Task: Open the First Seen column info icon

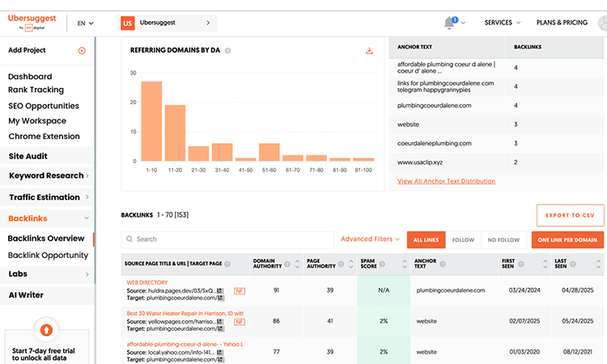Action: 521,264
